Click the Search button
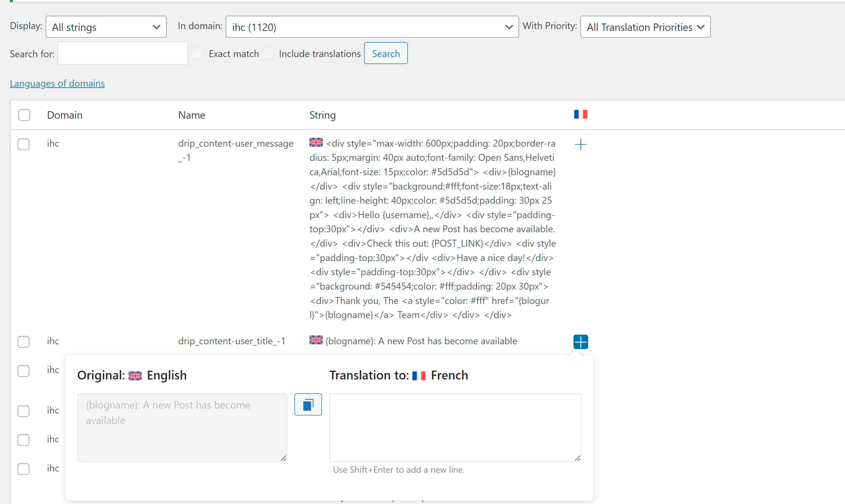The height and width of the screenshot is (504, 845). (x=386, y=53)
